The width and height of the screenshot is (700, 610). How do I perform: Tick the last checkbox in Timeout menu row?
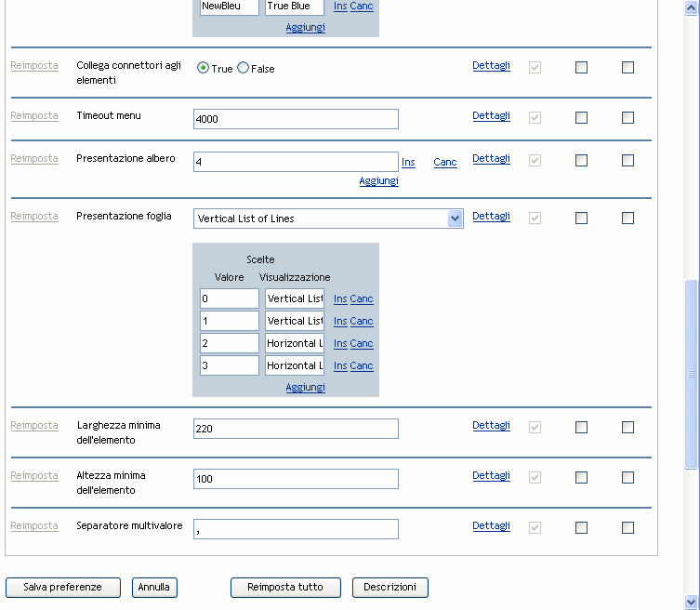[x=627, y=118]
